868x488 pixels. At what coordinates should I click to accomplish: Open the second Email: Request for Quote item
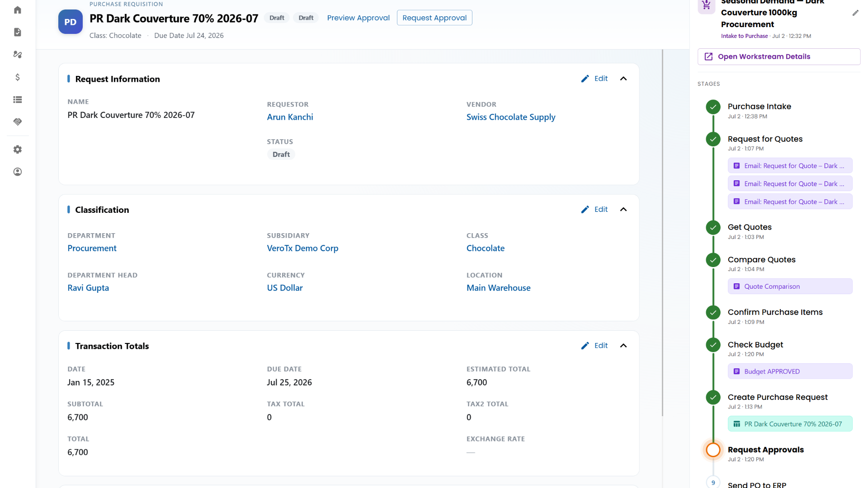pyautogui.click(x=790, y=184)
